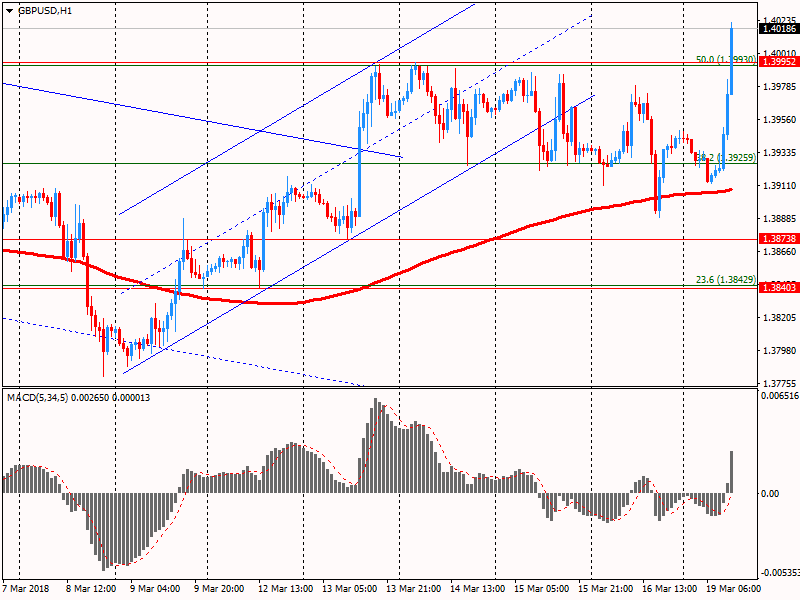This screenshot has width=800, height=600.
Task: Click the 1.39560 value on price axis
Action: point(779,120)
